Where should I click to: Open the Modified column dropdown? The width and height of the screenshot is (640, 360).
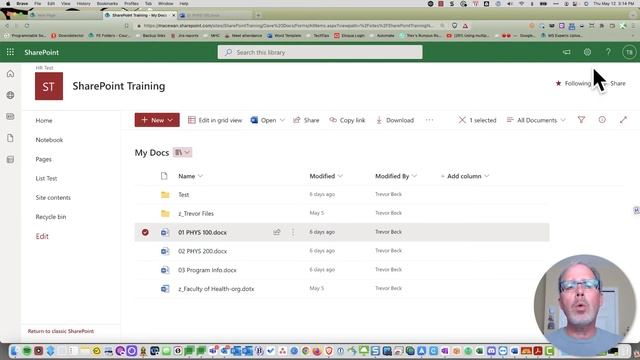(x=326, y=176)
